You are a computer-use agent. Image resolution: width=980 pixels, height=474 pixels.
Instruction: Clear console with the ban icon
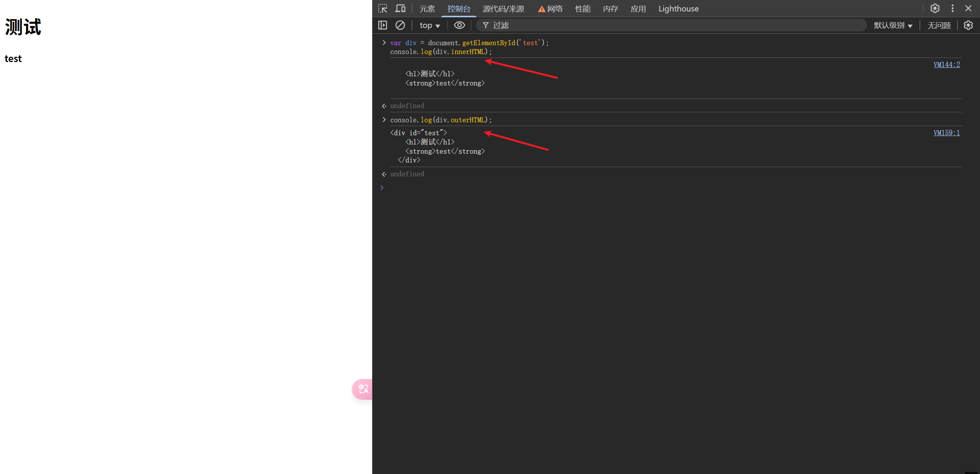click(400, 25)
